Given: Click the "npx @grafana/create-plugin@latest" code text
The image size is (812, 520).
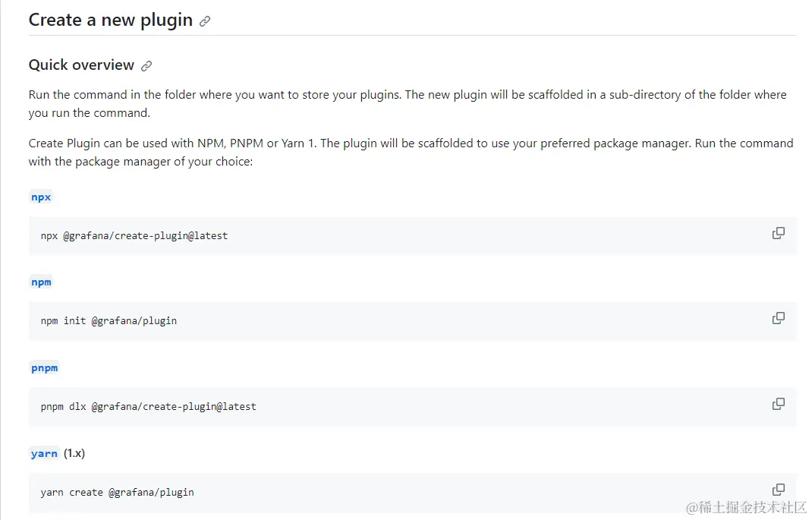Looking at the screenshot, I should coord(134,235).
